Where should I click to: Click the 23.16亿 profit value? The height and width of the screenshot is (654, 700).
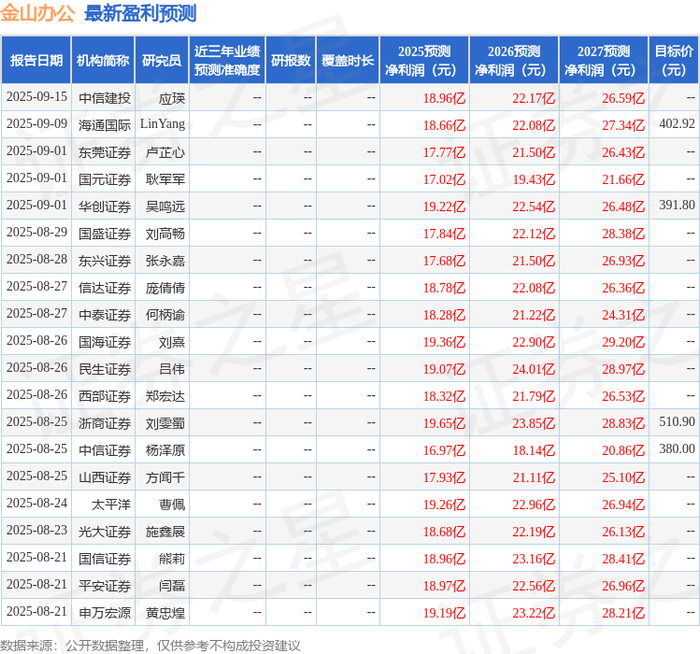[x=533, y=559]
